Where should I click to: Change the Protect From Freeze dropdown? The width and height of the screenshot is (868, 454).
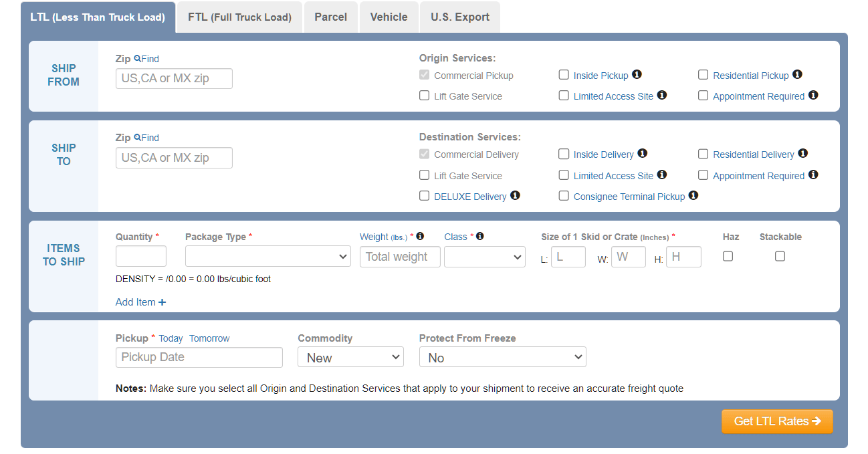click(x=502, y=356)
